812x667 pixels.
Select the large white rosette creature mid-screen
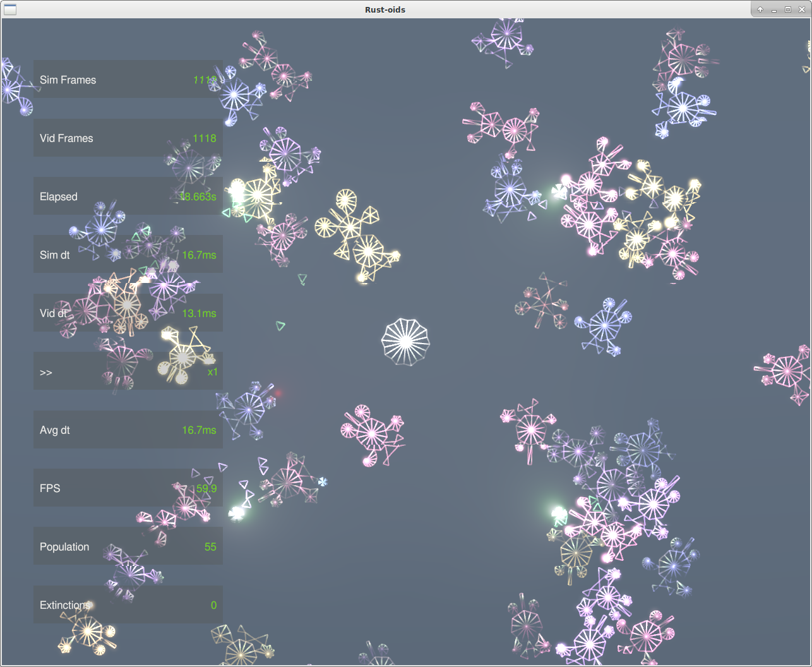[x=405, y=342]
